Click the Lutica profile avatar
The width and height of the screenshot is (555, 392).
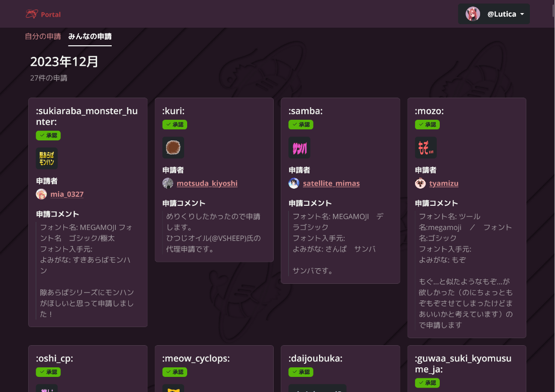(472, 14)
